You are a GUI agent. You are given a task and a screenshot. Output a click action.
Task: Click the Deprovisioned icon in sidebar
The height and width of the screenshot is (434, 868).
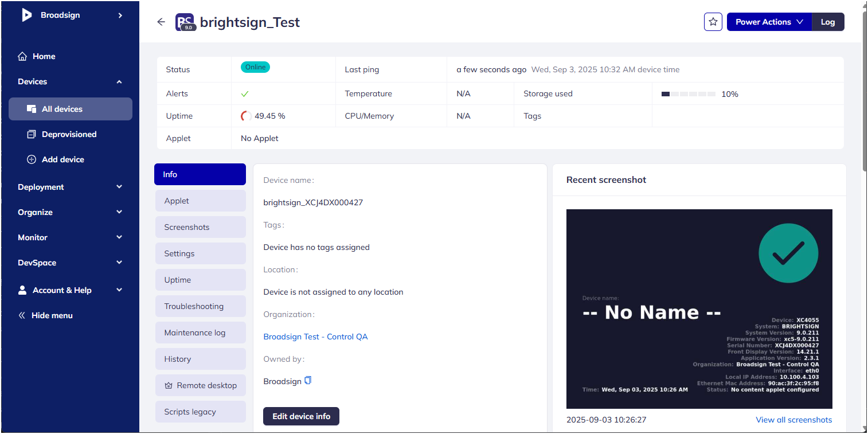32,134
